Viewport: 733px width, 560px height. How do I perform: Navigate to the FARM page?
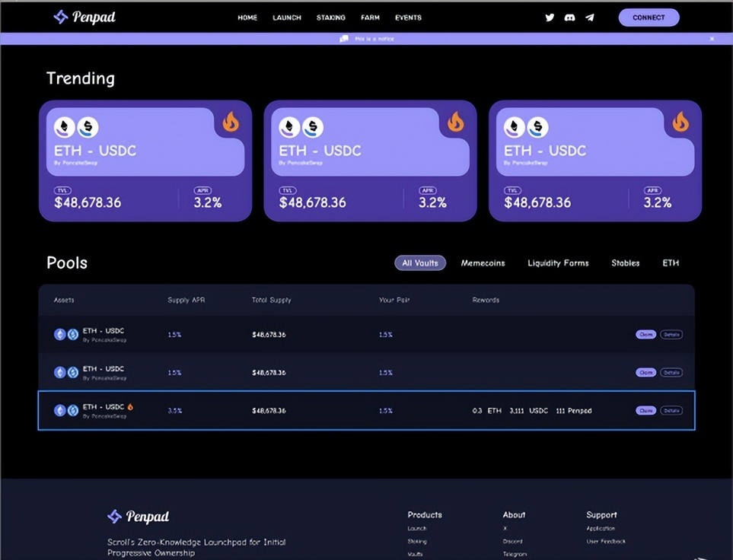point(370,17)
